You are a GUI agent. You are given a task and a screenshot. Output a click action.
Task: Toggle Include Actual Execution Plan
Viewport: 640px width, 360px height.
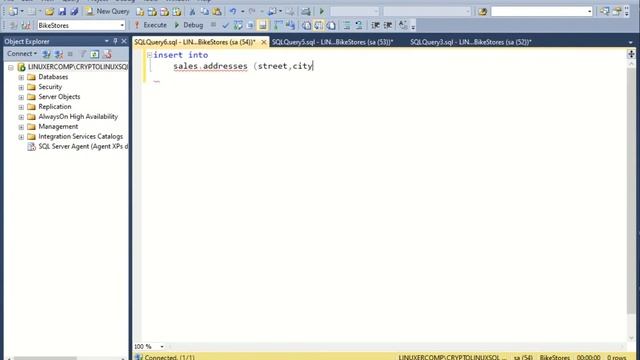tap(278, 25)
